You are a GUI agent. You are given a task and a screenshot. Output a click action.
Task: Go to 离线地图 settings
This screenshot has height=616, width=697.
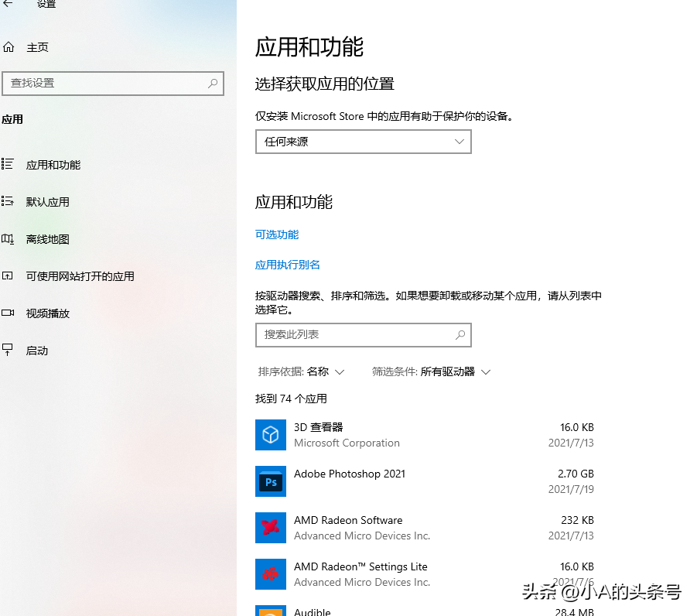tap(47, 239)
